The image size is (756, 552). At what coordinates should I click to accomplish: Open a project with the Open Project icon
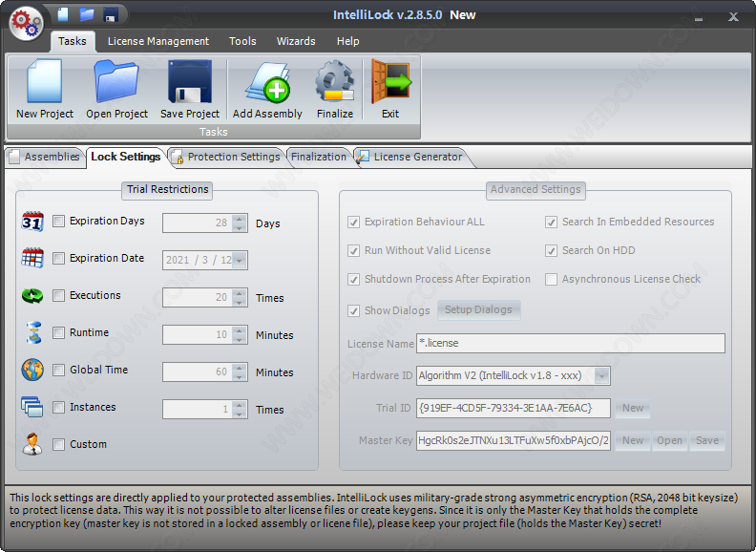coord(116,81)
